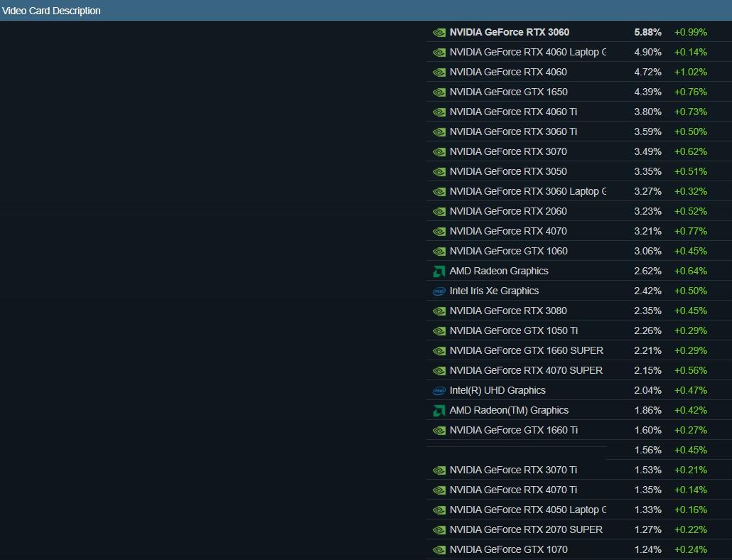Select the Intel Iris Xe Graphics name

pyautogui.click(x=494, y=291)
